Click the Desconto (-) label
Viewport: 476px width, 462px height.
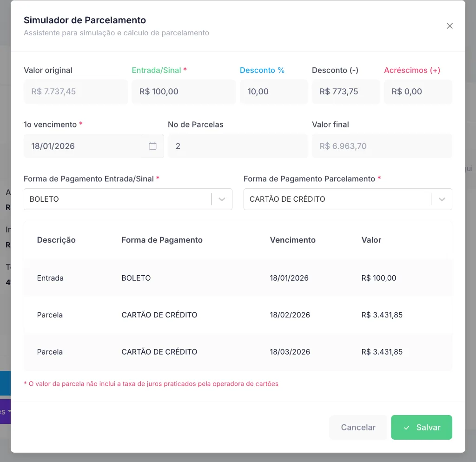335,71
